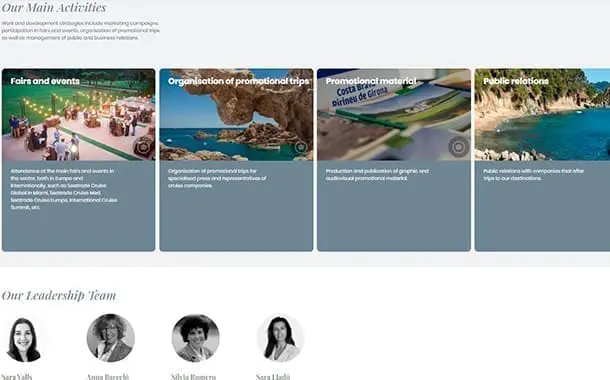Click the name Silvia Romero
Image resolution: width=610 pixels, height=380 pixels.
point(193,376)
